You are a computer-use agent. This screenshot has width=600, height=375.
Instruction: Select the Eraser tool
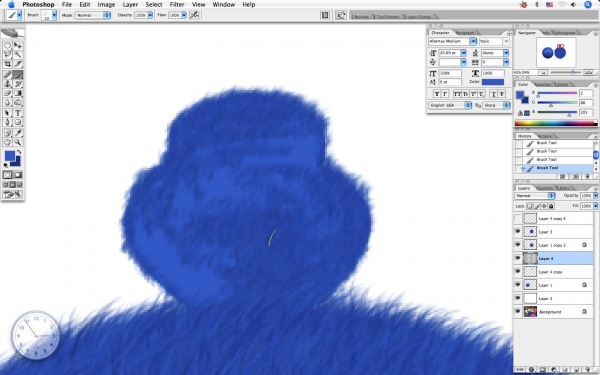[7, 93]
